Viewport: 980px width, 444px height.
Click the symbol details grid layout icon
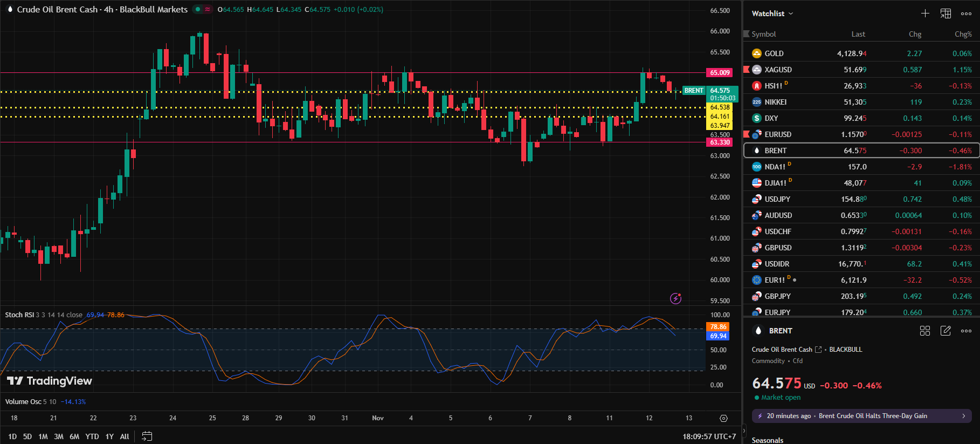tap(925, 331)
